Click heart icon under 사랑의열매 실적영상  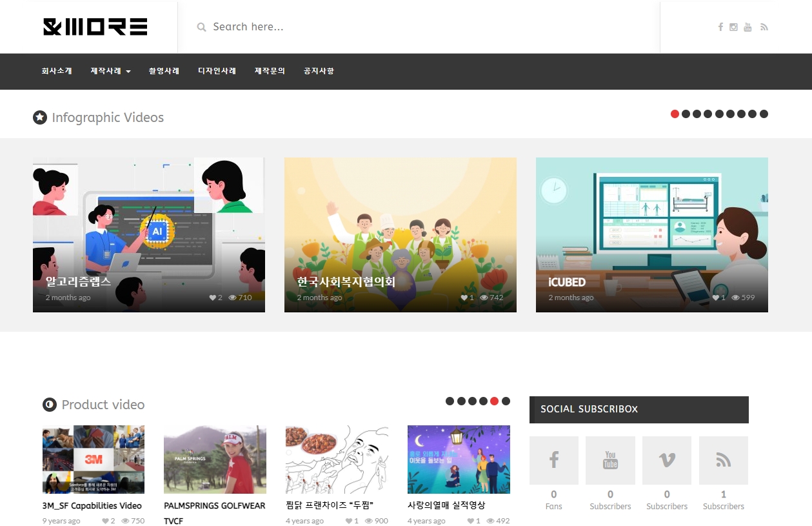[x=471, y=521]
